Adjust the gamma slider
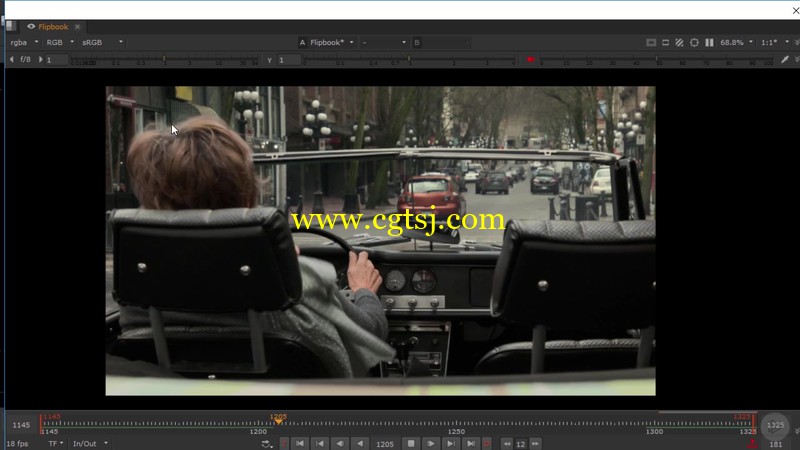The image size is (800, 450). pyautogui.click(x=409, y=60)
